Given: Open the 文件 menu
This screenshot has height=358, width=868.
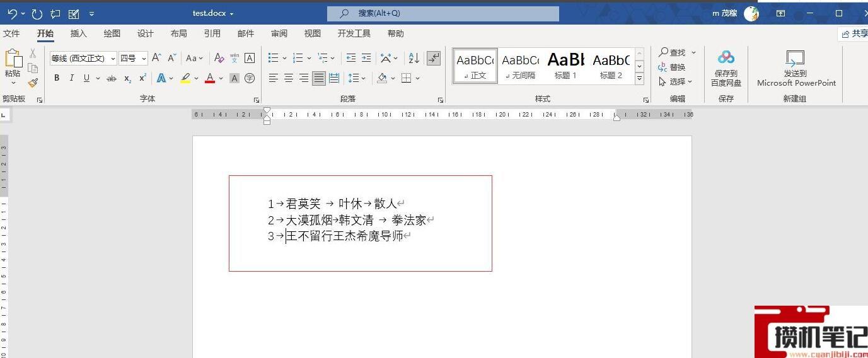Looking at the screenshot, I should [11, 33].
